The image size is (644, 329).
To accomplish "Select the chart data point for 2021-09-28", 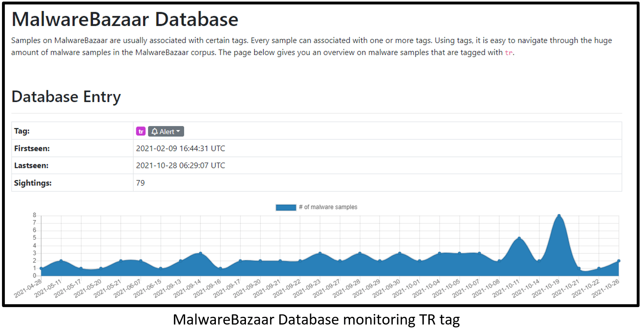I will point(360,253).
